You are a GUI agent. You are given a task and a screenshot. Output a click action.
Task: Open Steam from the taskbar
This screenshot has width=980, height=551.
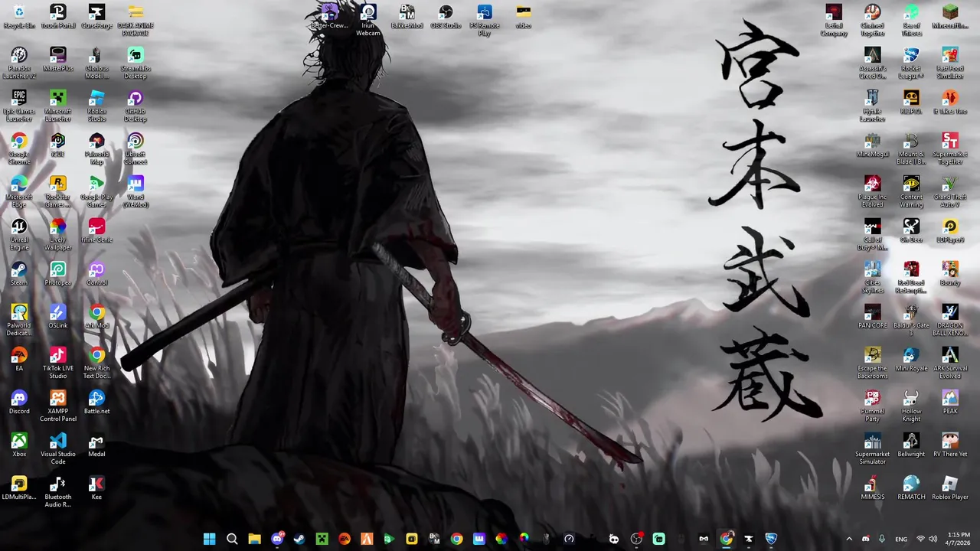(299, 539)
